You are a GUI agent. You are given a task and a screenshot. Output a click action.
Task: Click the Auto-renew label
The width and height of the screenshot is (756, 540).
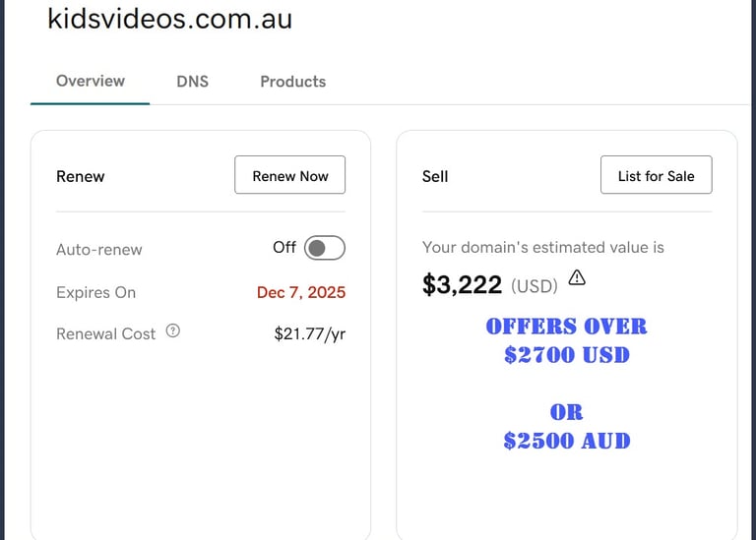[x=98, y=250]
